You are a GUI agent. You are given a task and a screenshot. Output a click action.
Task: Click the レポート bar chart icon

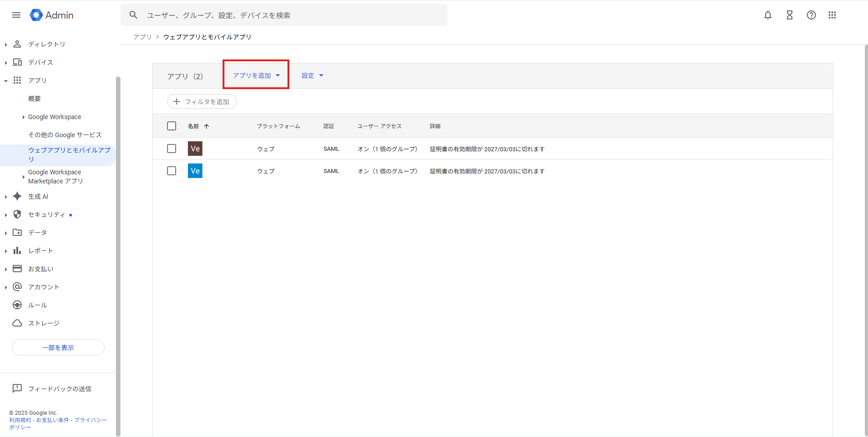tap(17, 250)
